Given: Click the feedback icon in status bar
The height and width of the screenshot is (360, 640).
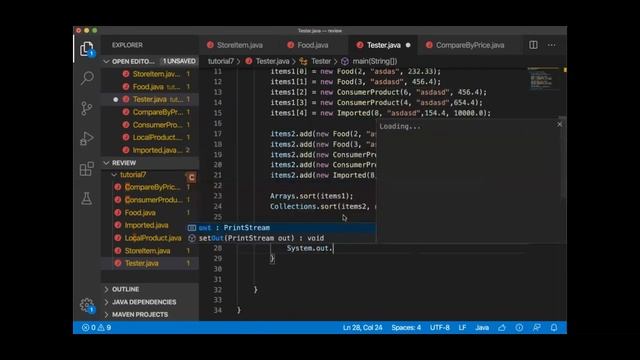Looking at the screenshot, I should 537,327.
